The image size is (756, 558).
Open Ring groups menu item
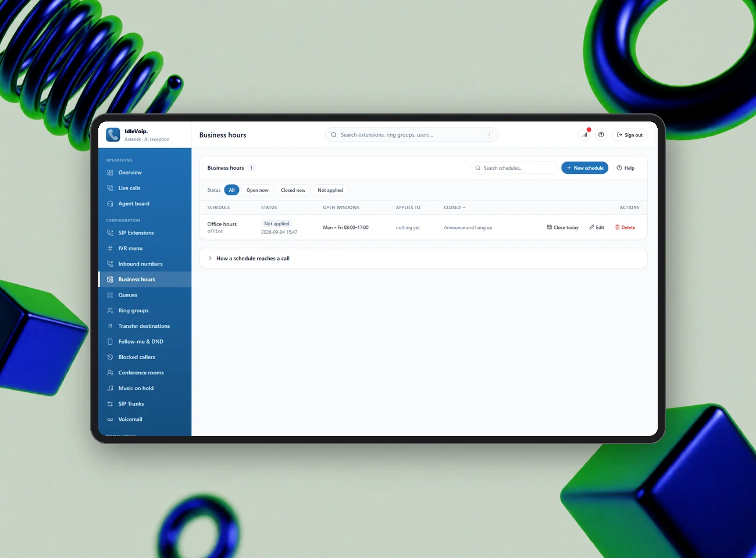coord(145,311)
